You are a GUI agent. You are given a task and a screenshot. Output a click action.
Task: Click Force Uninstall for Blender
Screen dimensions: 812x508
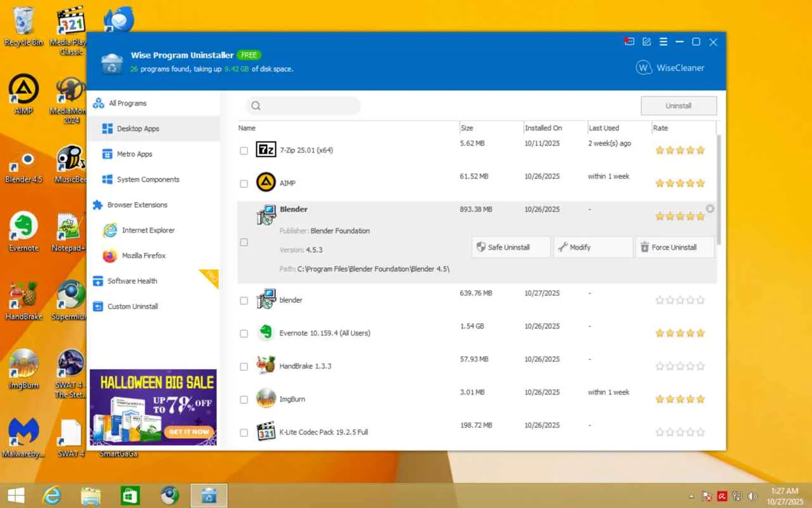point(675,247)
